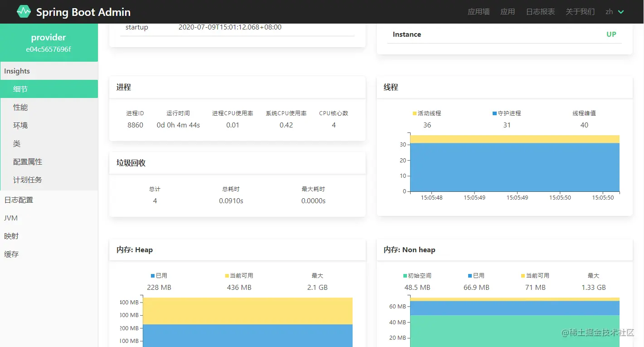This screenshot has width=644, height=347.
Task: Visit the 关于我们 page link
Action: [x=580, y=12]
